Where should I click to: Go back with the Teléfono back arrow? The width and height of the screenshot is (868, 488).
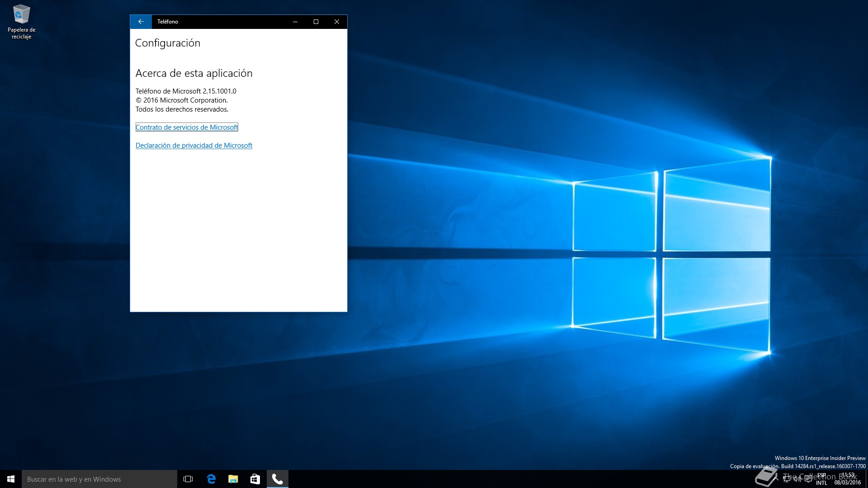(x=141, y=22)
